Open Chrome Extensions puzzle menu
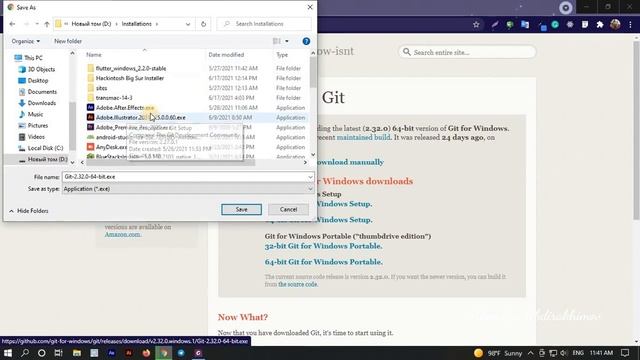This screenshot has width=640, height=360. click(x=600, y=25)
